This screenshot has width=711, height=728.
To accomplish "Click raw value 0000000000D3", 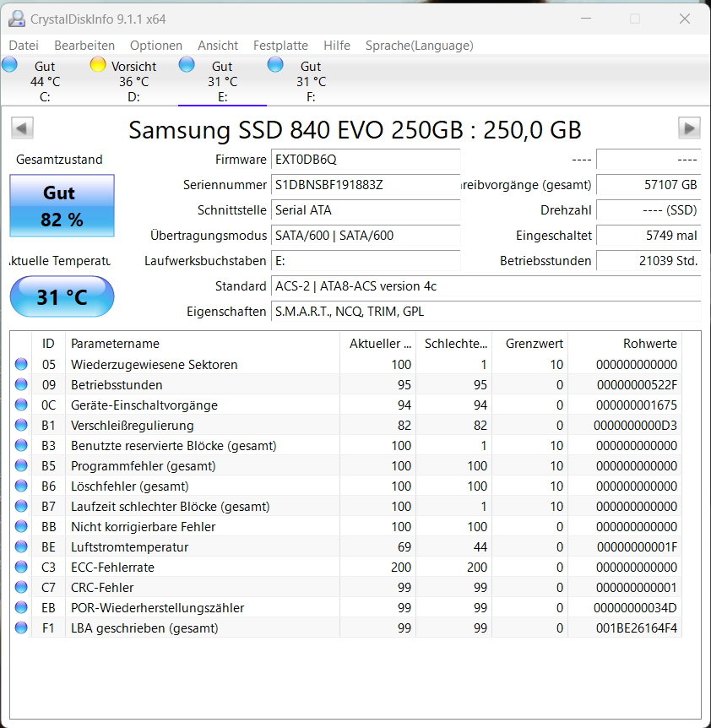I will click(635, 426).
